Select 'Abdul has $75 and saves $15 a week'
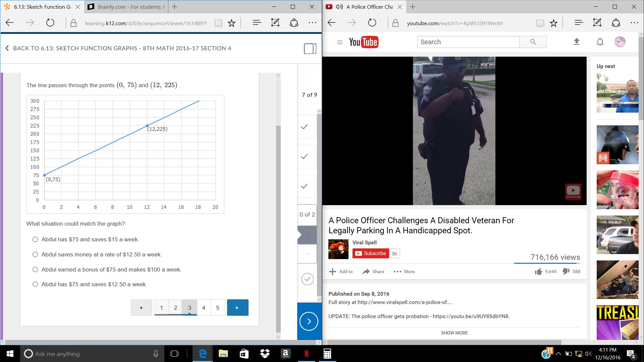The width and height of the screenshot is (644, 362). click(35, 239)
